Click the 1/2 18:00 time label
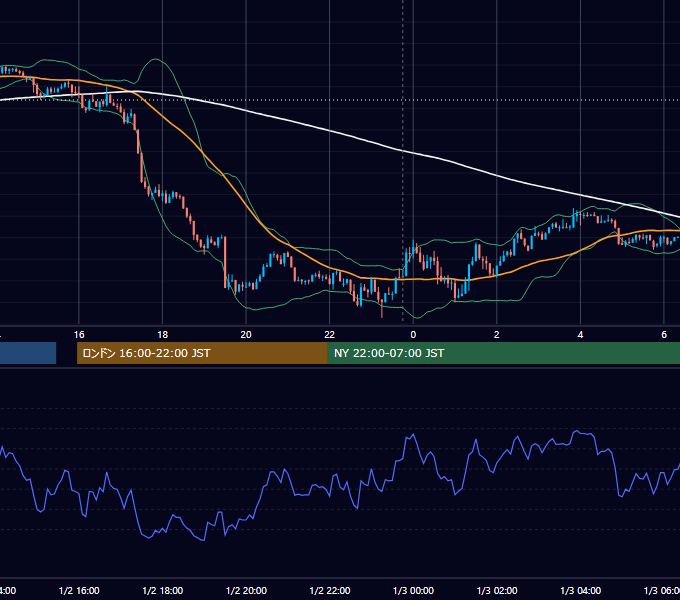680x600 pixels. pyautogui.click(x=163, y=590)
